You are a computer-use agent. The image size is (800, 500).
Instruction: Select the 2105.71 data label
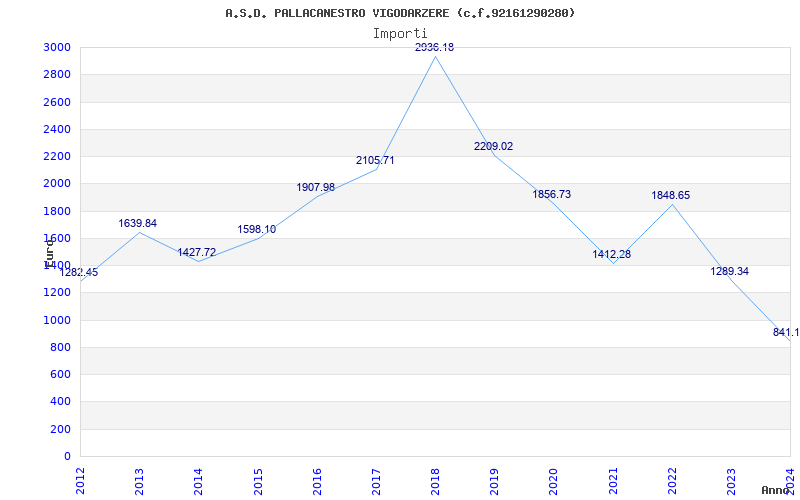coord(375,161)
